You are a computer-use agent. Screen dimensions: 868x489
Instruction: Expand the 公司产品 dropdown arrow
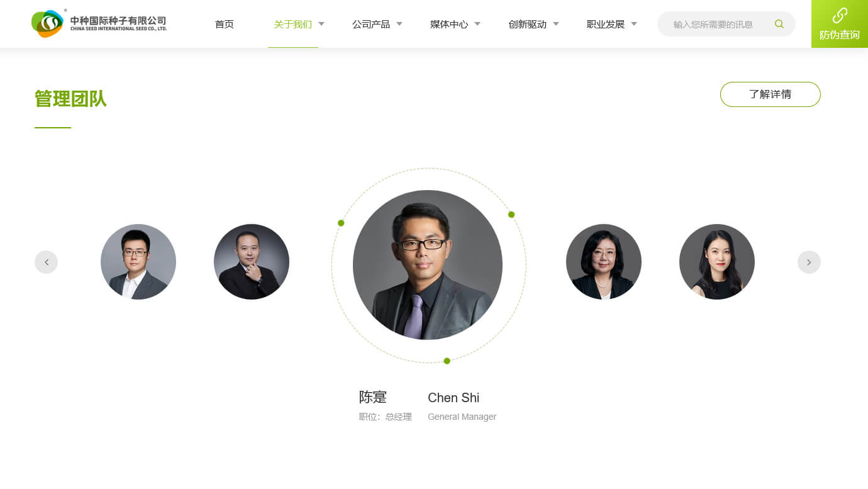[x=399, y=24]
